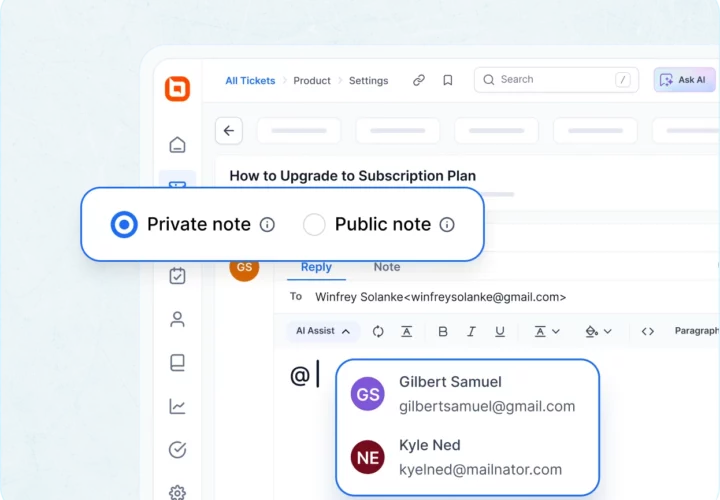Click the Search field
The height and width of the screenshot is (500, 720).
[x=556, y=80]
